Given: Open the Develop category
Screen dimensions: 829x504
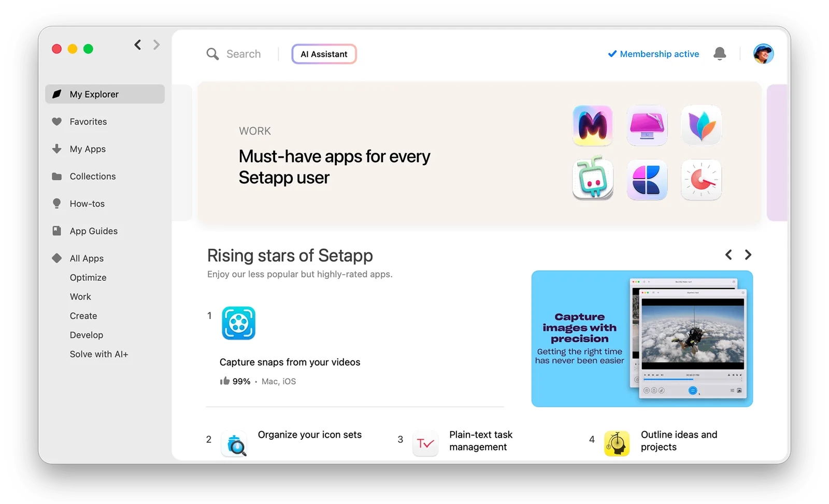Looking at the screenshot, I should tap(87, 335).
